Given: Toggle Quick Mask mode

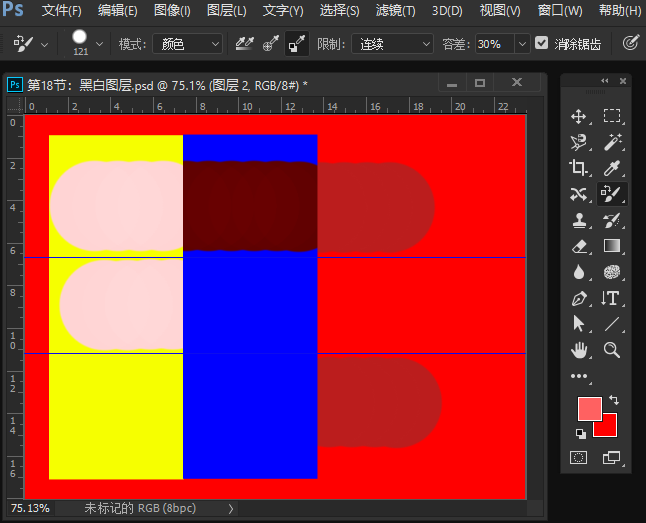Looking at the screenshot, I should click(578, 457).
